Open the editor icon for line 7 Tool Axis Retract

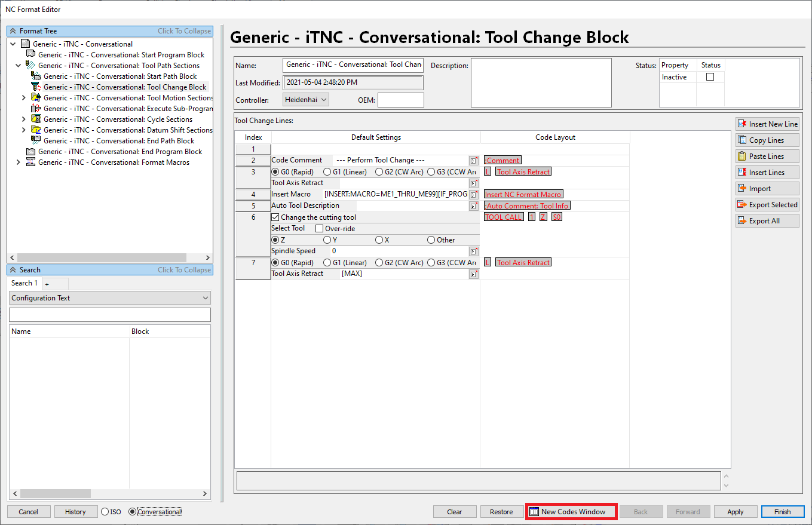[x=473, y=274]
